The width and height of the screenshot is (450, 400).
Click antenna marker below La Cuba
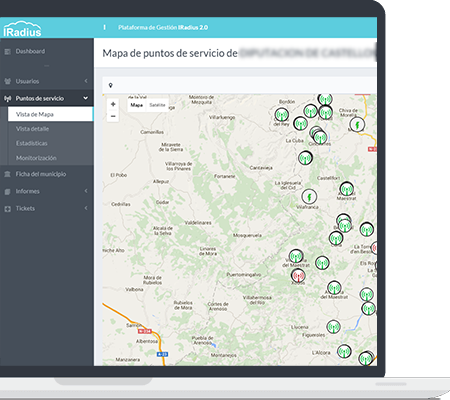point(305,158)
